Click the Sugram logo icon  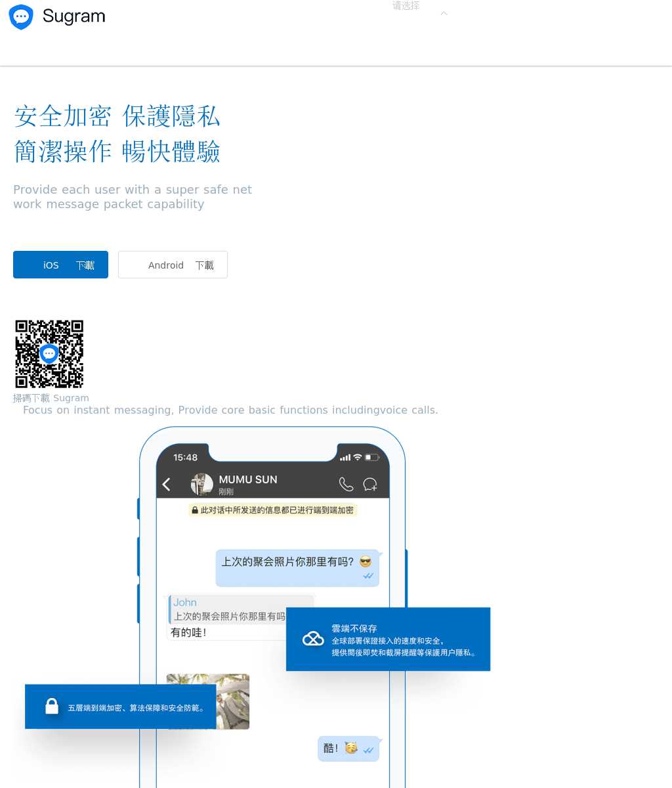pos(21,17)
